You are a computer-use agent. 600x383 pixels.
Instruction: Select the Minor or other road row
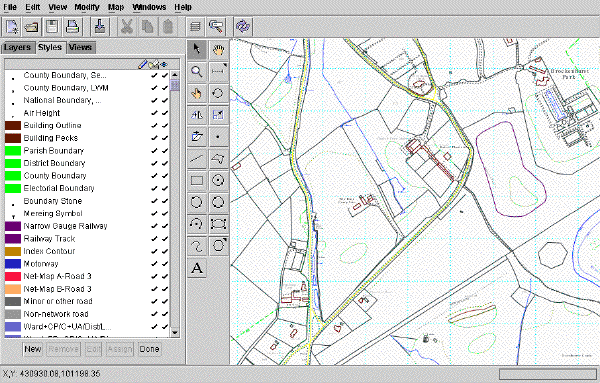pos(87,302)
